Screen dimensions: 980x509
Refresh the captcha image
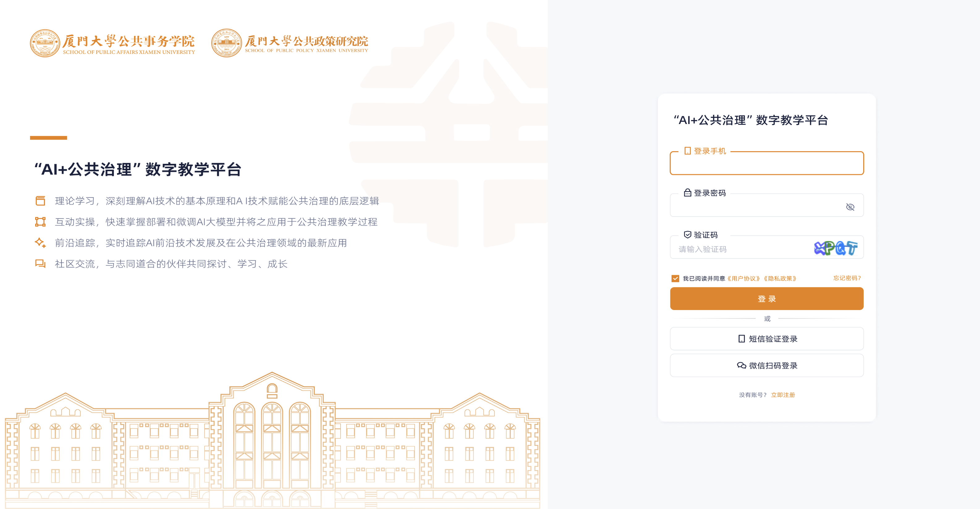[836, 248]
